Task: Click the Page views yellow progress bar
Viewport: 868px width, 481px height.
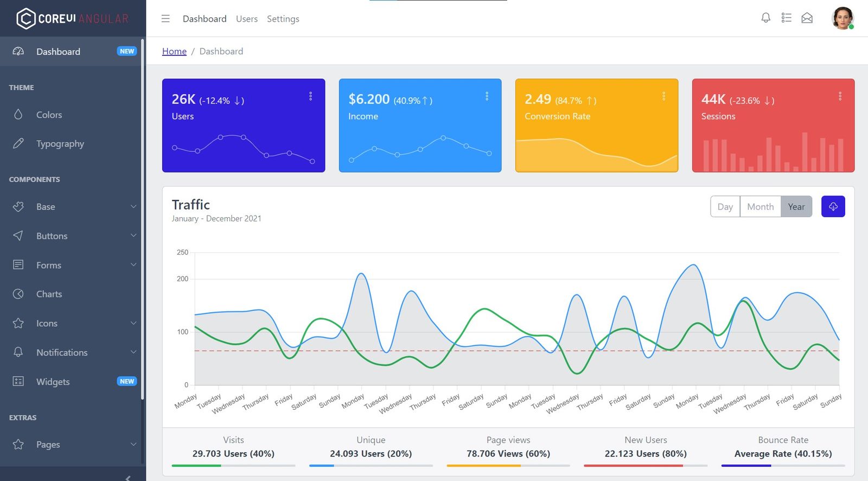Action: tap(484, 465)
